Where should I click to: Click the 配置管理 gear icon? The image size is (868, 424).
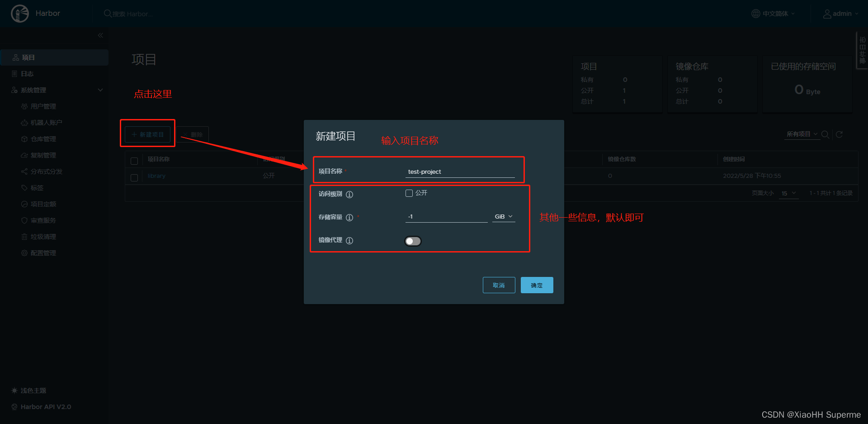coord(24,253)
